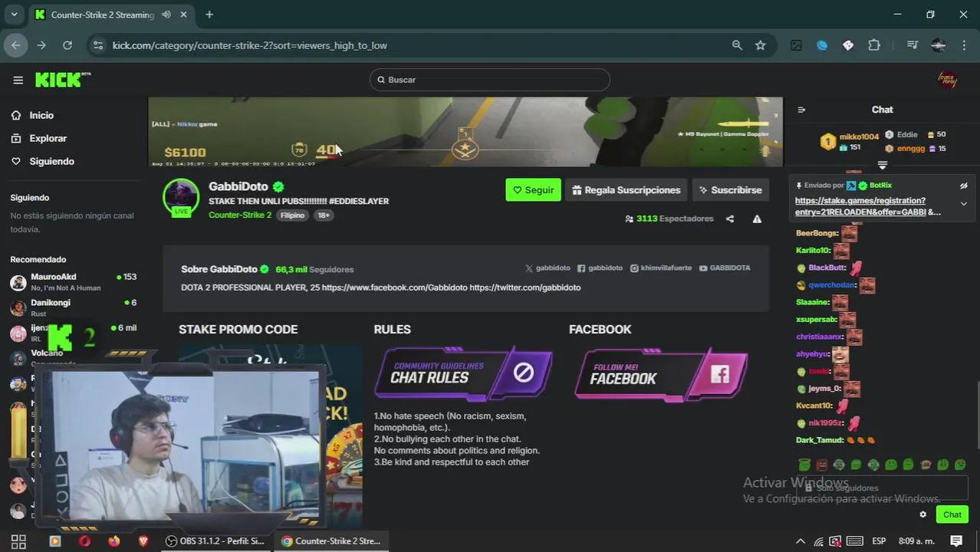
Task: Open OBS 31.1.2 from taskbar
Action: click(215, 540)
